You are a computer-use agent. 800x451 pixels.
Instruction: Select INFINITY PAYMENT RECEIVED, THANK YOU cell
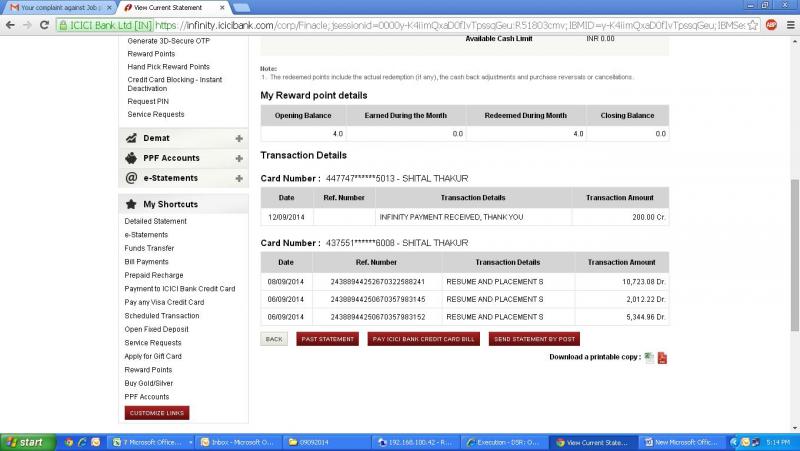473,217
